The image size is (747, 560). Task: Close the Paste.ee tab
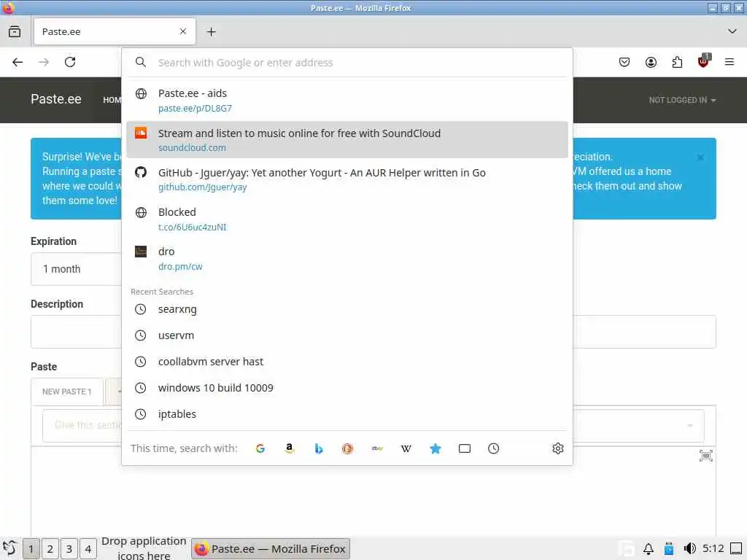[x=183, y=31]
